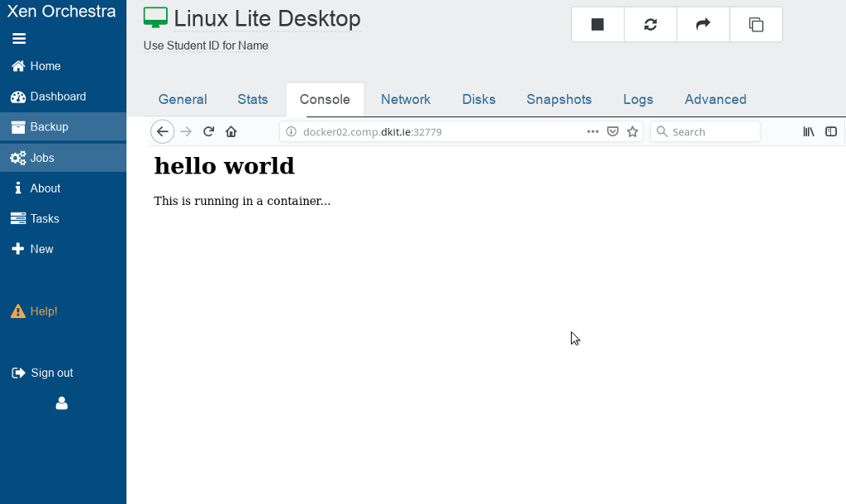This screenshot has width=846, height=504.
Task: Reboot the VM with the refresh button
Action: point(650,24)
